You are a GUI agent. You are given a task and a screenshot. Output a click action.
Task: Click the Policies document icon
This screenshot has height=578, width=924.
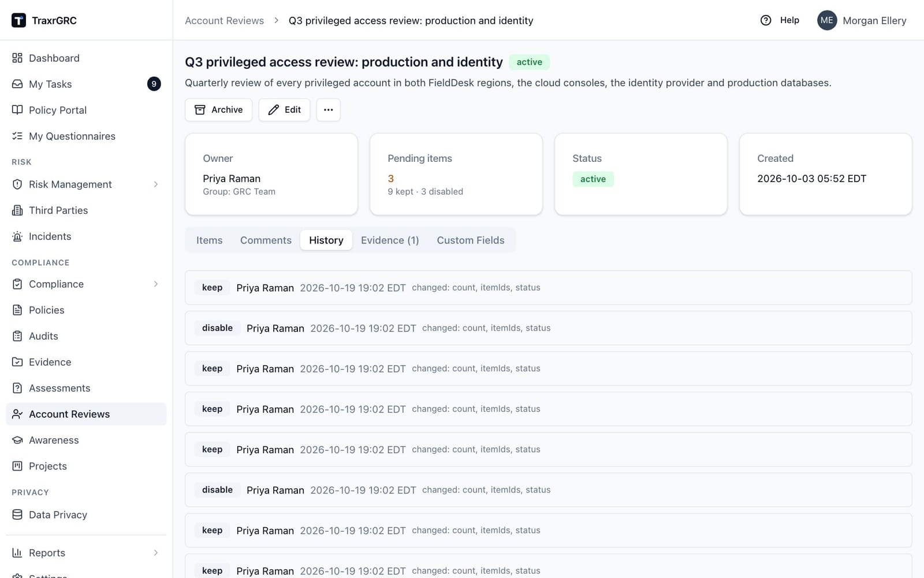(x=17, y=310)
